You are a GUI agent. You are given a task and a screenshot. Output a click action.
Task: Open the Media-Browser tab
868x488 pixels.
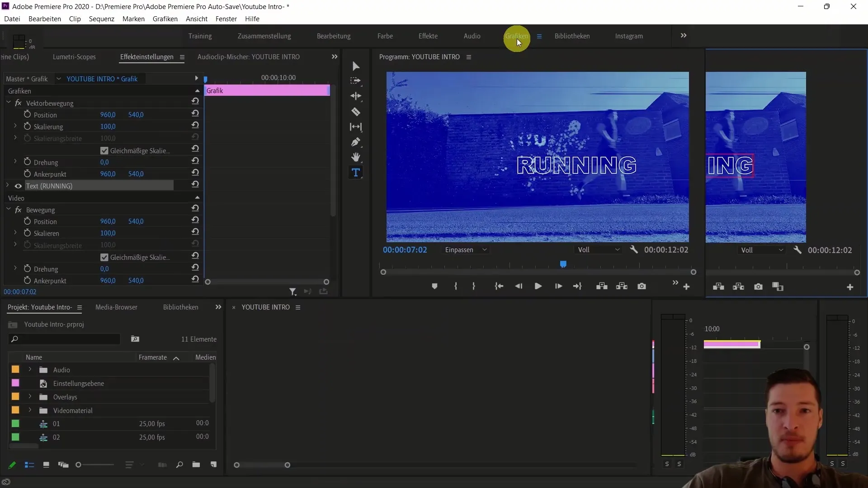point(116,307)
